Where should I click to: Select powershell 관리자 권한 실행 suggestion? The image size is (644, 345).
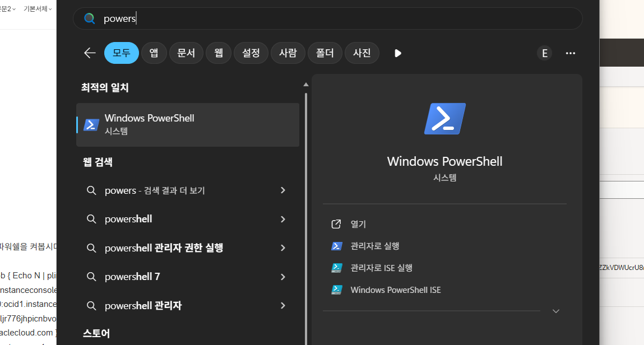188,248
